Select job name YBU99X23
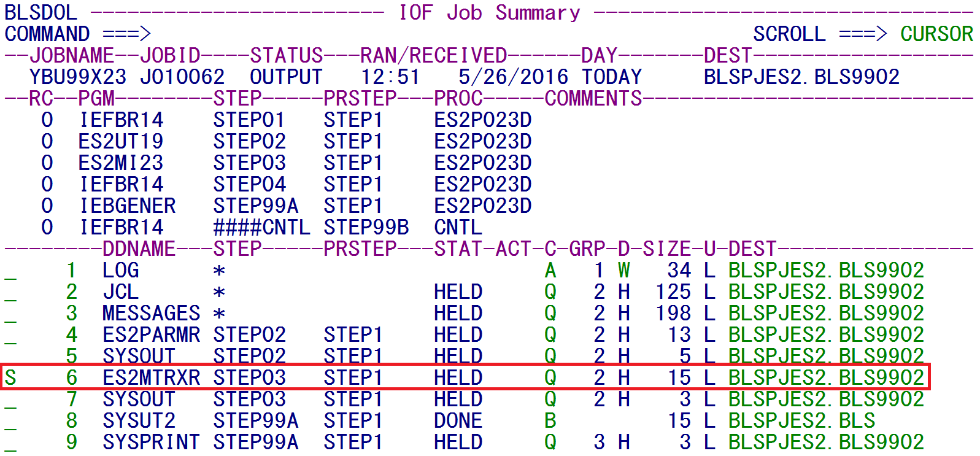The image size is (980, 456). (x=78, y=77)
